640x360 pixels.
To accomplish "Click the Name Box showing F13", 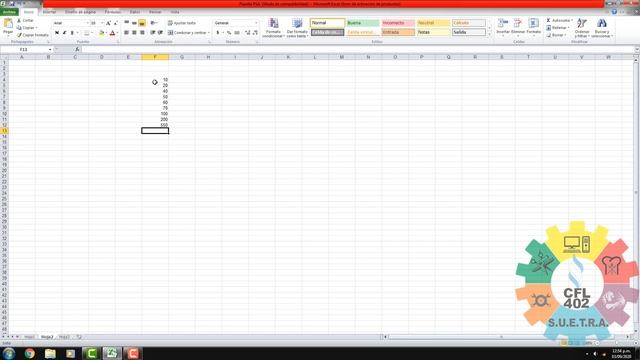I will pos(24,49).
